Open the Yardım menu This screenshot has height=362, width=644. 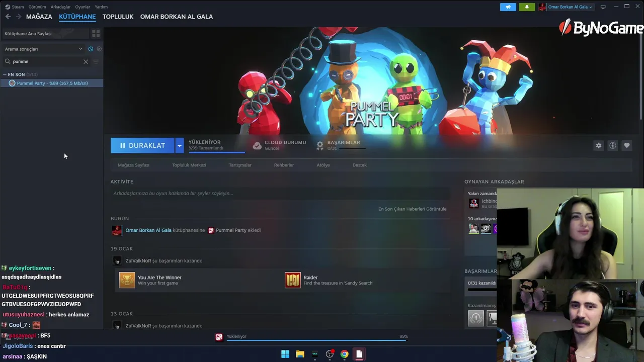pos(101,7)
